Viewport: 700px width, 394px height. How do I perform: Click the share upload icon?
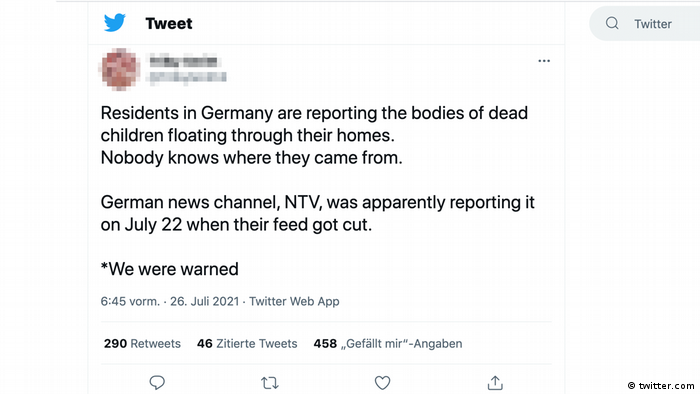coord(495,382)
